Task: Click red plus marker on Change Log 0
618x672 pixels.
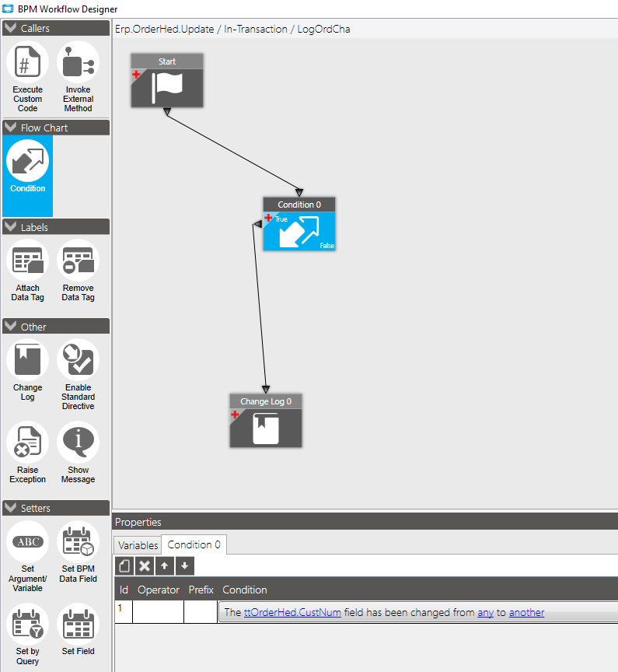Action: (x=235, y=415)
